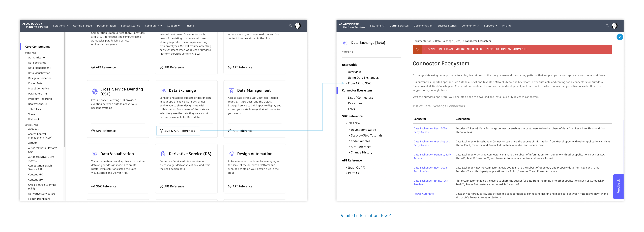The width and height of the screenshot is (644, 232).
Task: Open Data Exchange - Rhino, Tech Preview link
Action: (x=431, y=183)
